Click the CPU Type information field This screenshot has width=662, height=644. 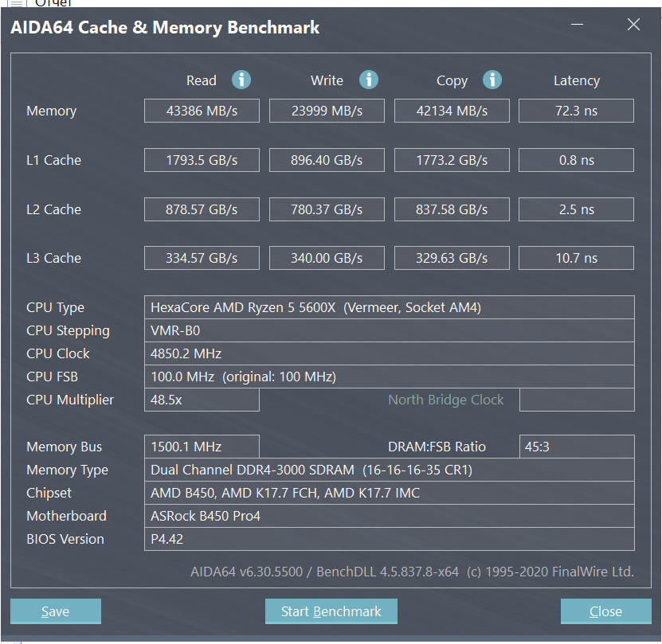coord(389,307)
